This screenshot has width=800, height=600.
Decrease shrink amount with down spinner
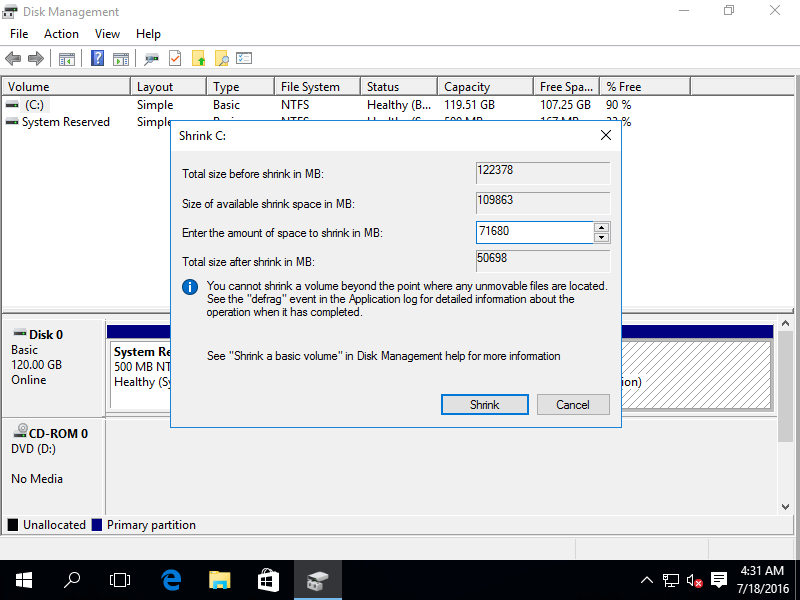tap(602, 237)
